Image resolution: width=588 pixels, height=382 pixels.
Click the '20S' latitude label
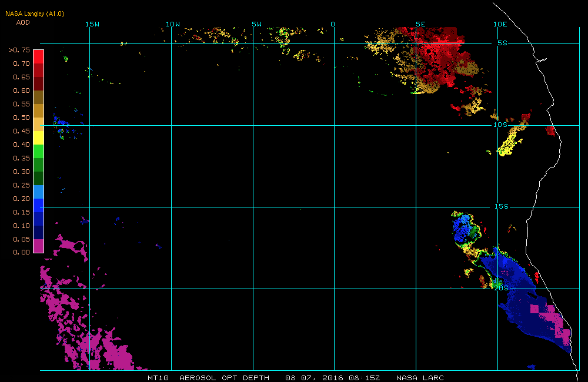[x=502, y=289]
